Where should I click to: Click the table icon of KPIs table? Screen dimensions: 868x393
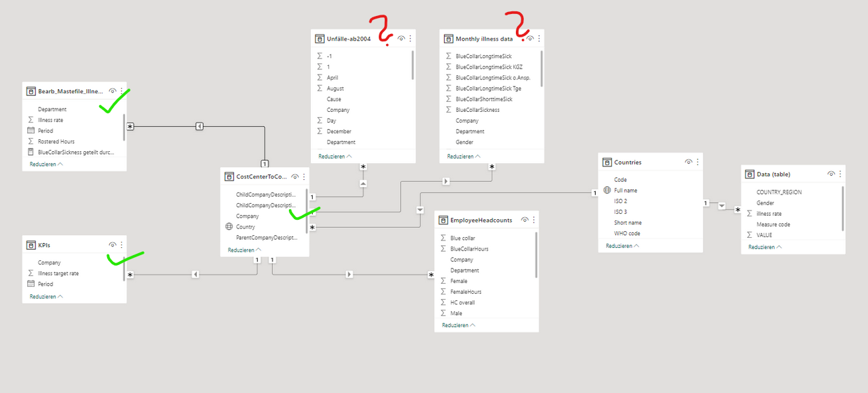[x=31, y=245]
